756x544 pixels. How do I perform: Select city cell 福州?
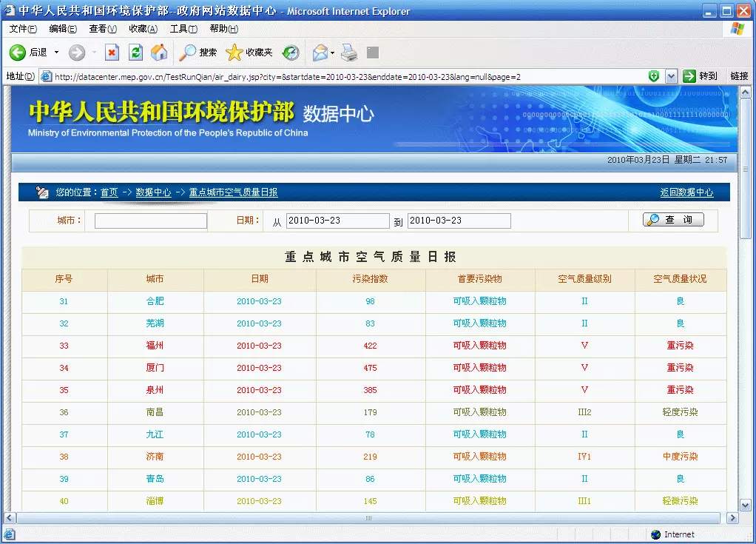click(x=155, y=346)
